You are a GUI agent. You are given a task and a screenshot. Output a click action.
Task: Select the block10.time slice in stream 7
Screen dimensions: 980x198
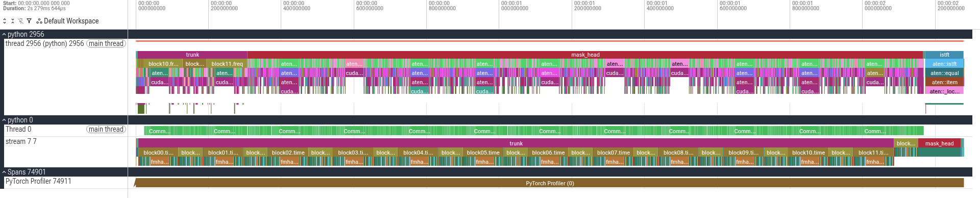pyautogui.click(x=808, y=153)
